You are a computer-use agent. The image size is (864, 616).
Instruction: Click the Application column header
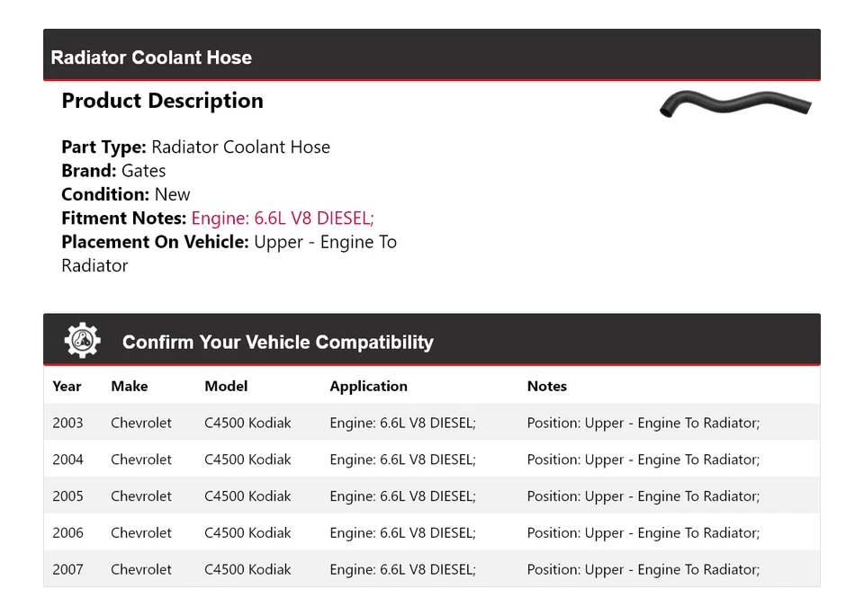click(368, 386)
